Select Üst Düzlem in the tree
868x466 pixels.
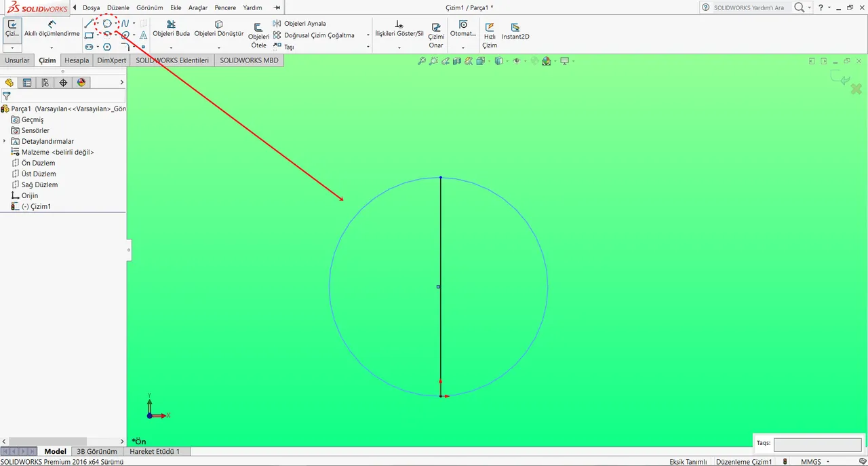coord(39,174)
